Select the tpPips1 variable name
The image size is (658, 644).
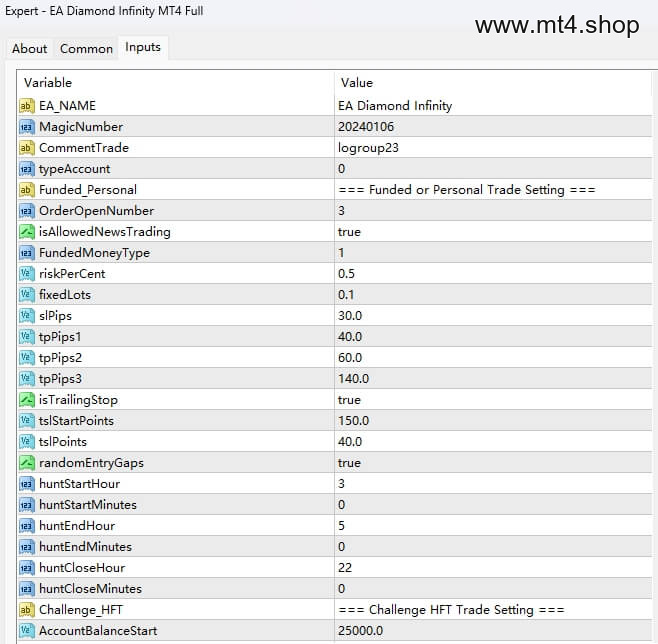pos(60,336)
